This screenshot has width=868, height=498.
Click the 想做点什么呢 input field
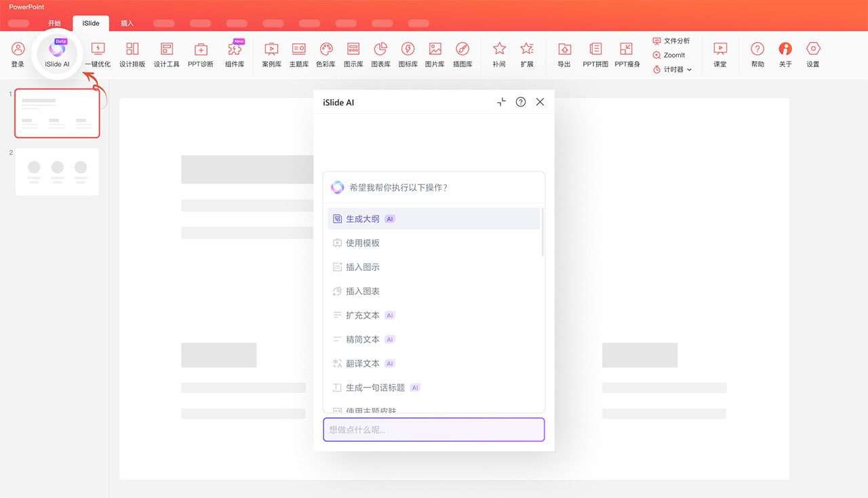434,430
